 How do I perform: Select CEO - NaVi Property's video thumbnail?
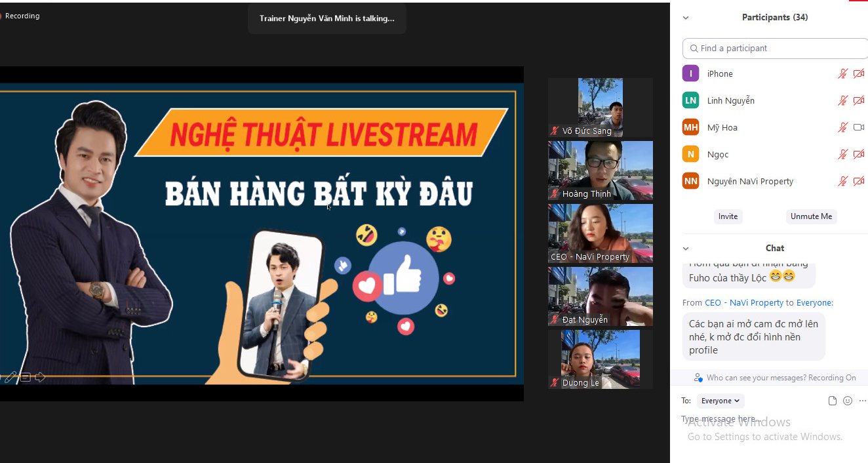pos(601,233)
